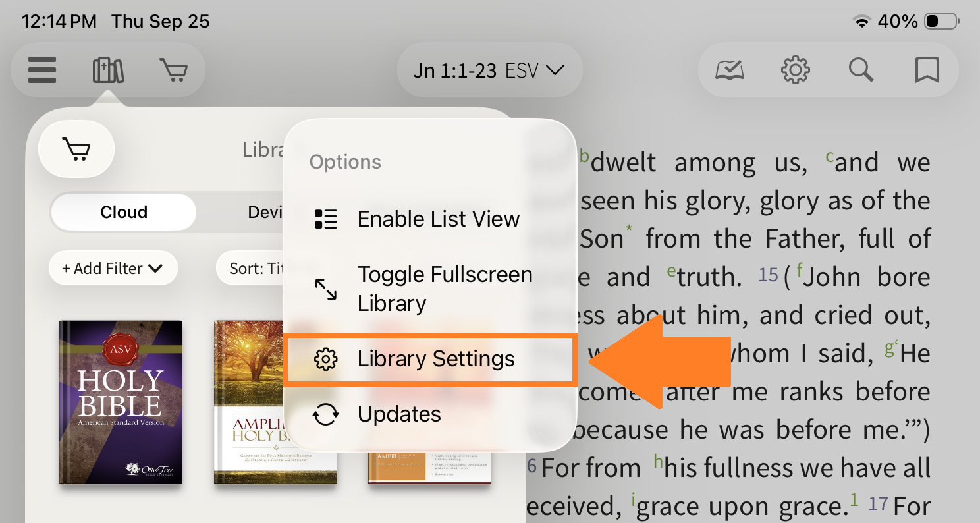Tap the cart button inside Library panel
Viewport: 980px width, 523px height.
[77, 150]
